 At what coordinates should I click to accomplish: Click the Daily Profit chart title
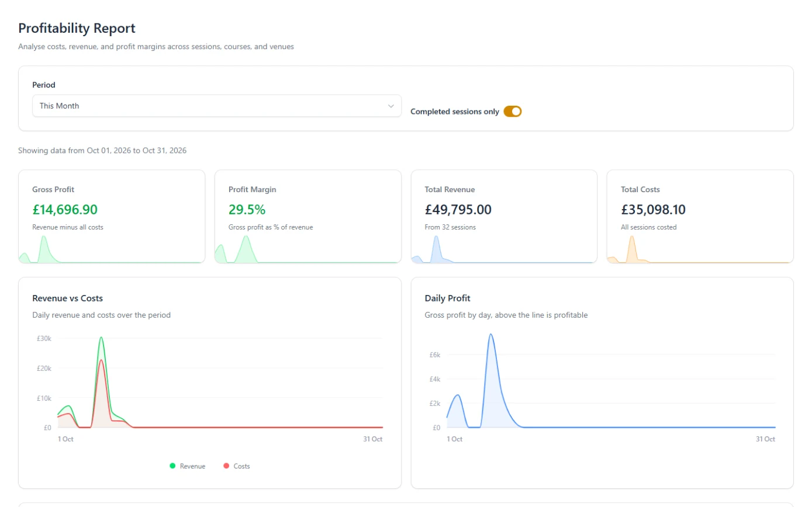click(448, 298)
